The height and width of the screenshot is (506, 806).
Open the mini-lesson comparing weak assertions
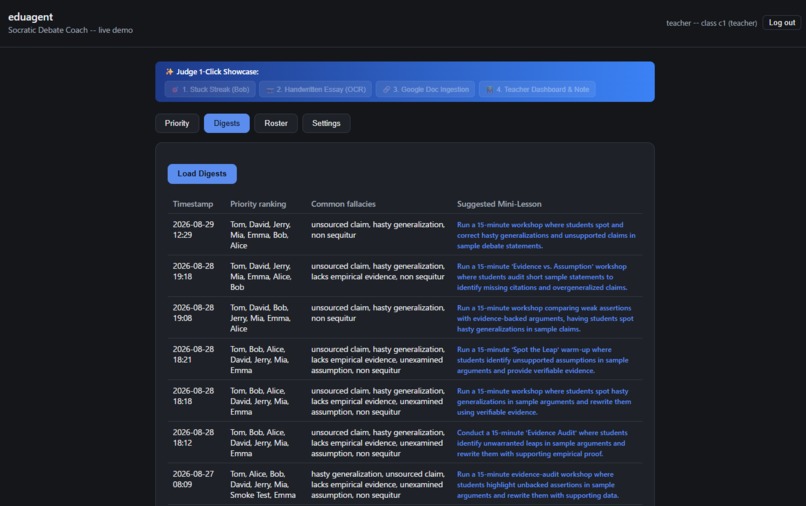[545, 319]
